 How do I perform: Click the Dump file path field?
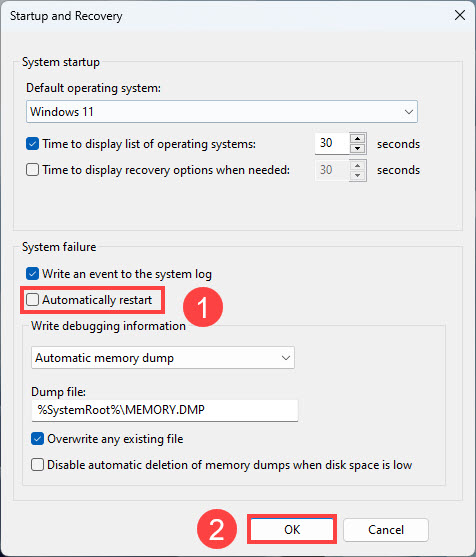164,410
